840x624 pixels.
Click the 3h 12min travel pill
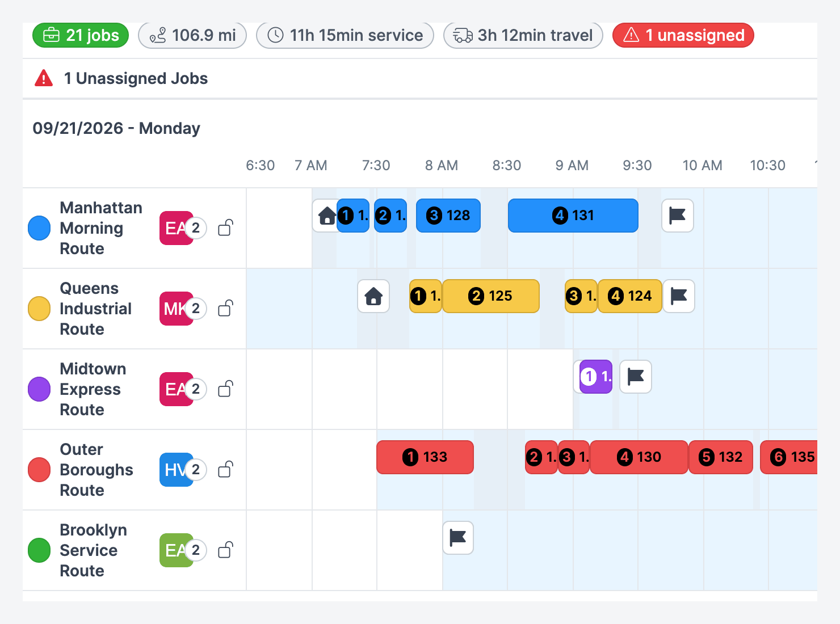523,35
